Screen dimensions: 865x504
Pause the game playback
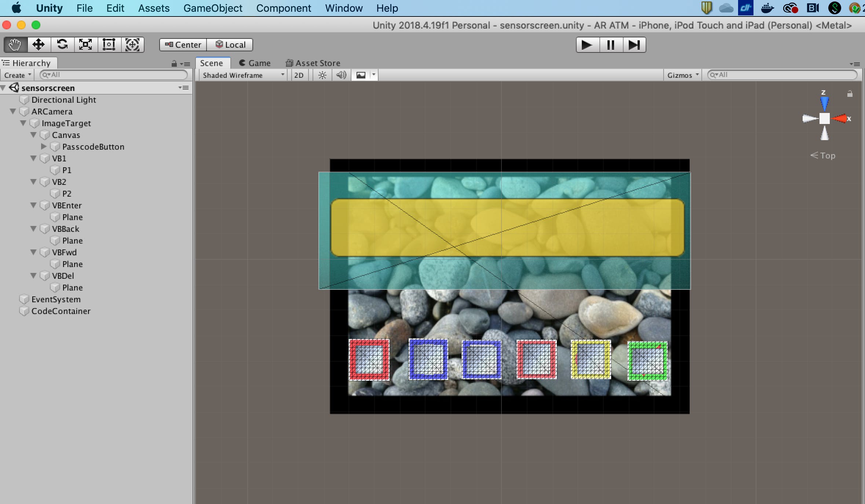(611, 45)
